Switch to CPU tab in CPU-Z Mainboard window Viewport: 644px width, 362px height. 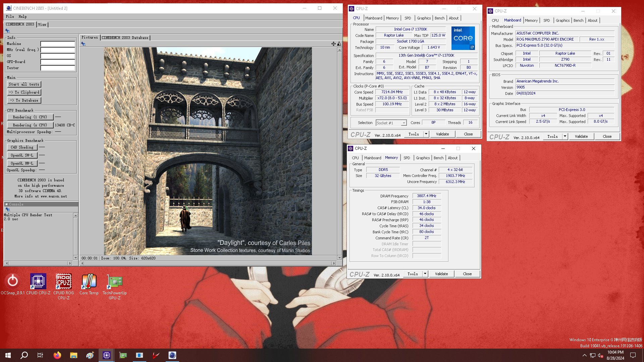495,20
